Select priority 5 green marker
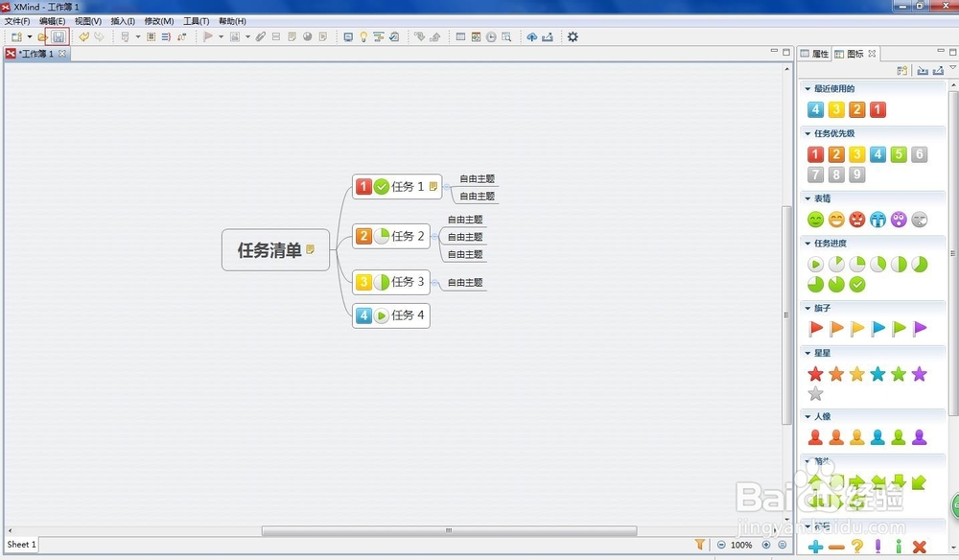Screen dimensions: 959x560 [x=899, y=154]
